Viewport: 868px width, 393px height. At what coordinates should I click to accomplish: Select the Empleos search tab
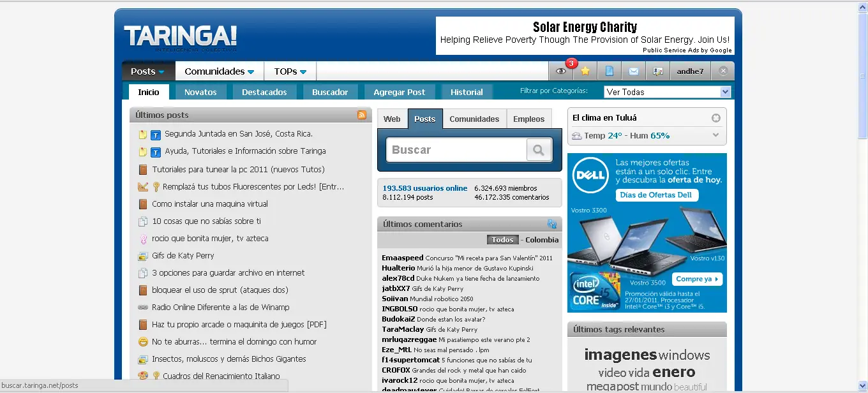529,119
